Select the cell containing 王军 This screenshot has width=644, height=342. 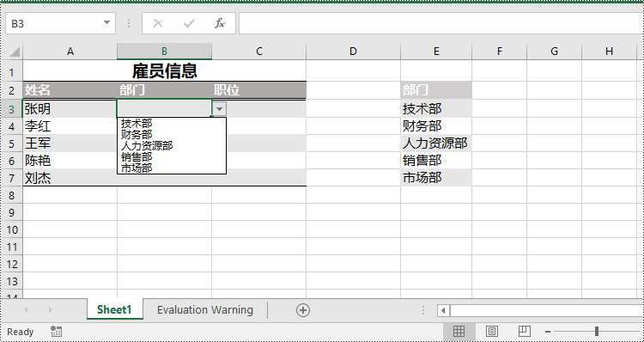coord(70,143)
